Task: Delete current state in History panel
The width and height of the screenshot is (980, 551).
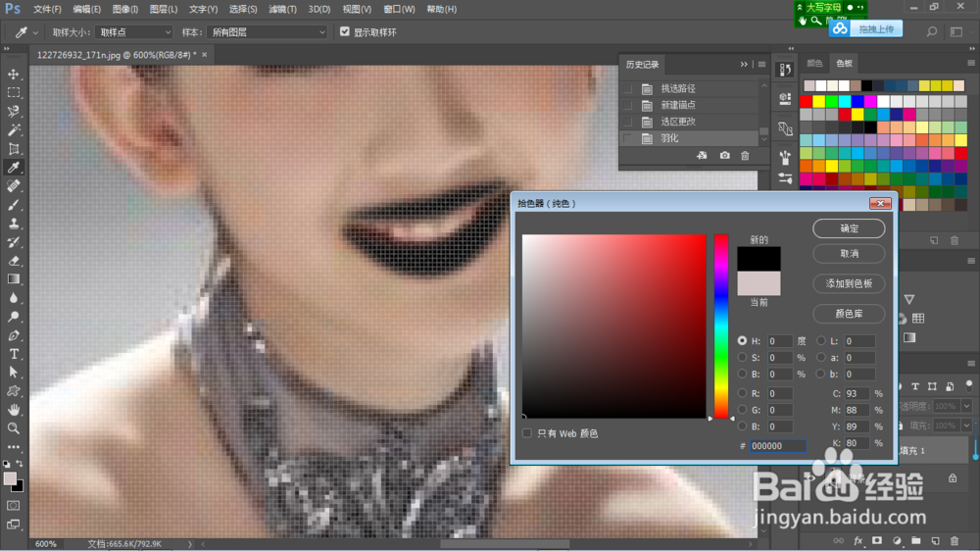Action: 745,155
